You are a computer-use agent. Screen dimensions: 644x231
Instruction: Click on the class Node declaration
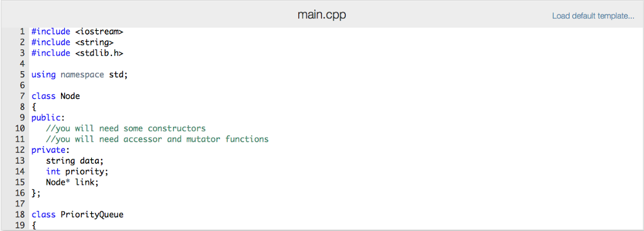pyautogui.click(x=55, y=96)
